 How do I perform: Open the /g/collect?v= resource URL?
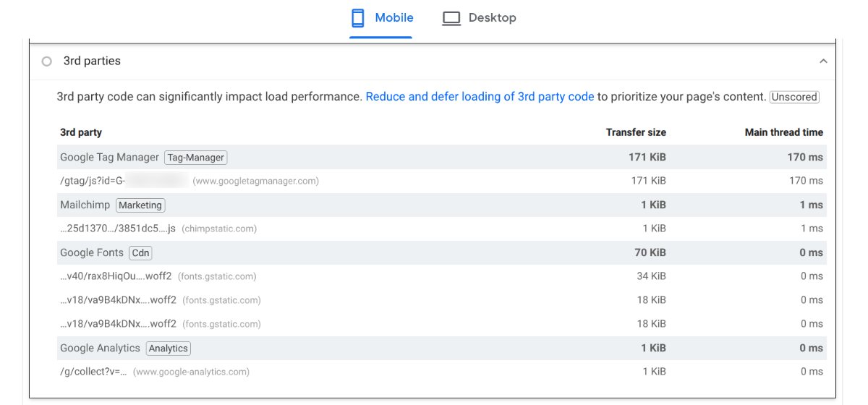(x=93, y=372)
